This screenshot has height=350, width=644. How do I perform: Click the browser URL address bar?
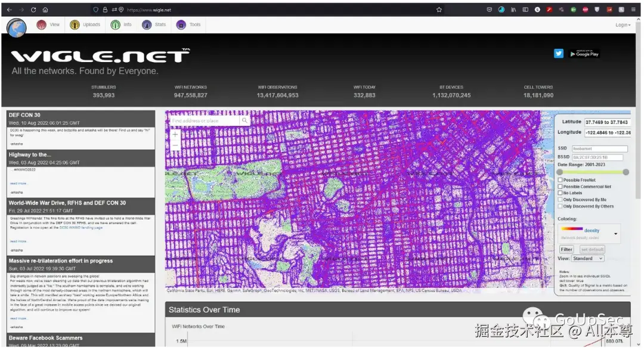267,10
